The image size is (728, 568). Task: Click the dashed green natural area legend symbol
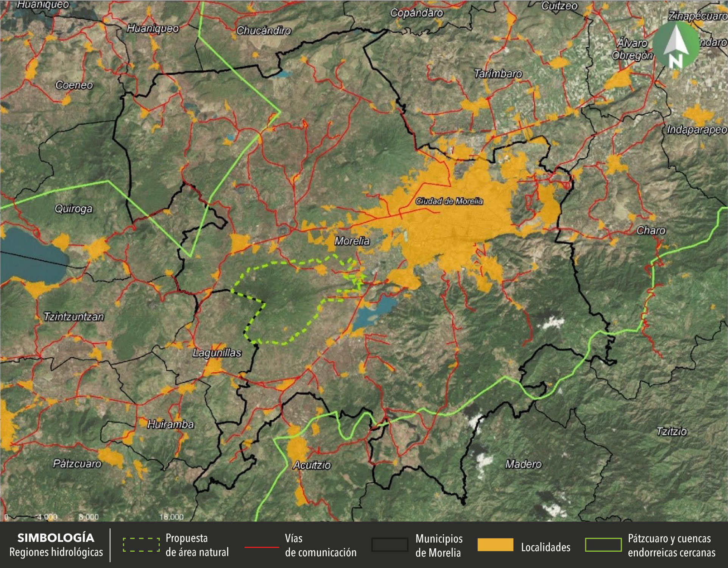click(141, 545)
